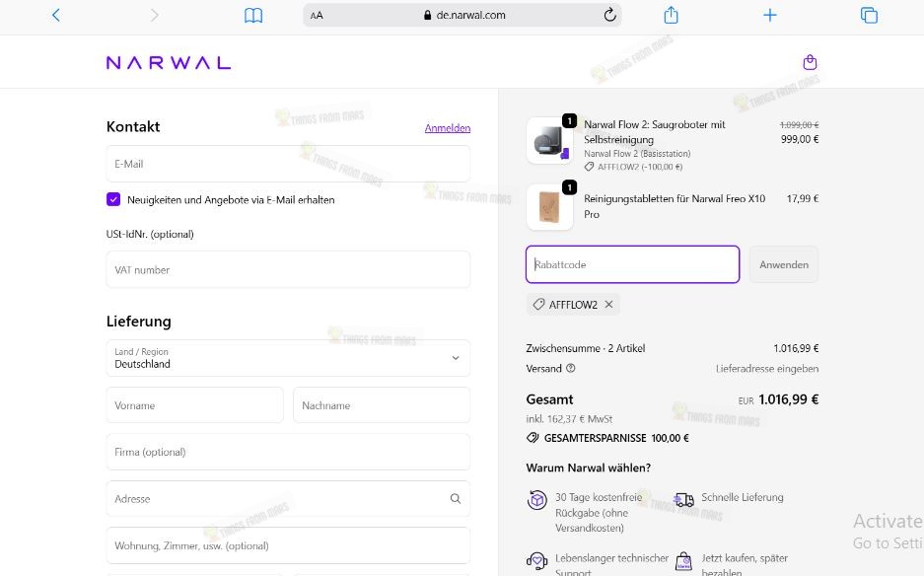Show all tabs with the tabs overview icon
The image size is (924, 576).
[869, 15]
